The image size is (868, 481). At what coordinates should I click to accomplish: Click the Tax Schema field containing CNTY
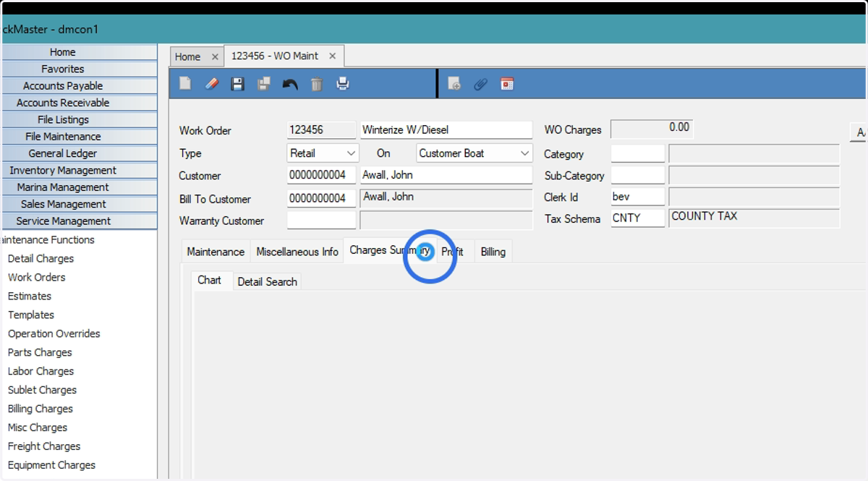(x=637, y=218)
